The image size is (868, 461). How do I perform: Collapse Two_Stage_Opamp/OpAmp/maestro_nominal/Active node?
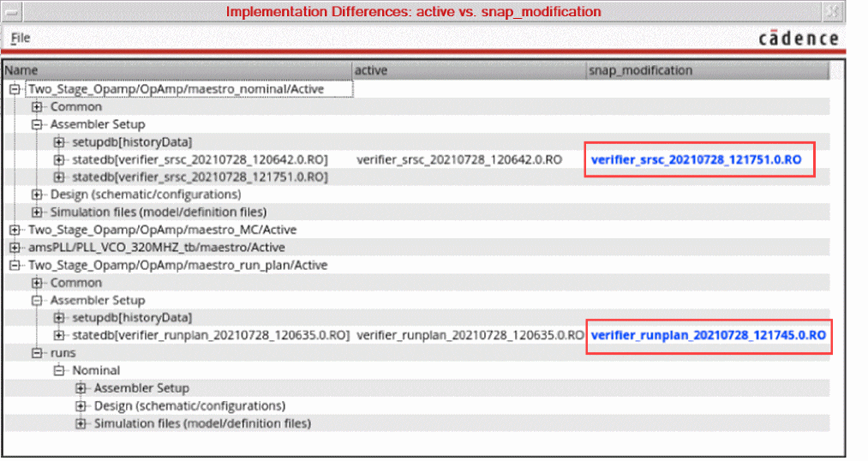(x=15, y=89)
